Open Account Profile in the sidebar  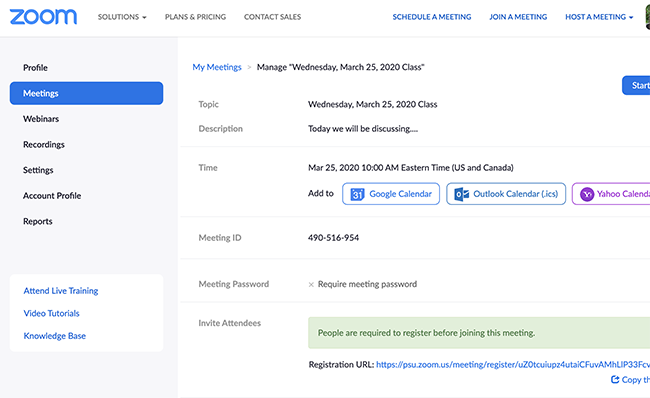tap(52, 196)
